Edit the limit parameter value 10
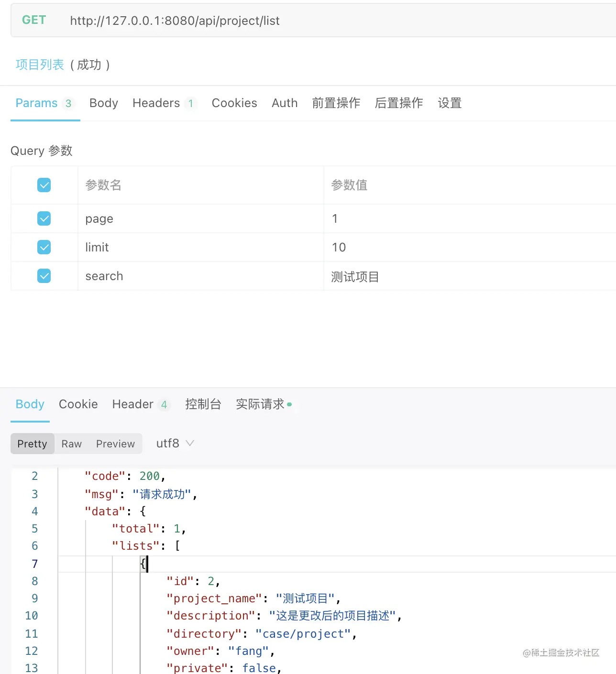616x674 pixels. [470, 247]
